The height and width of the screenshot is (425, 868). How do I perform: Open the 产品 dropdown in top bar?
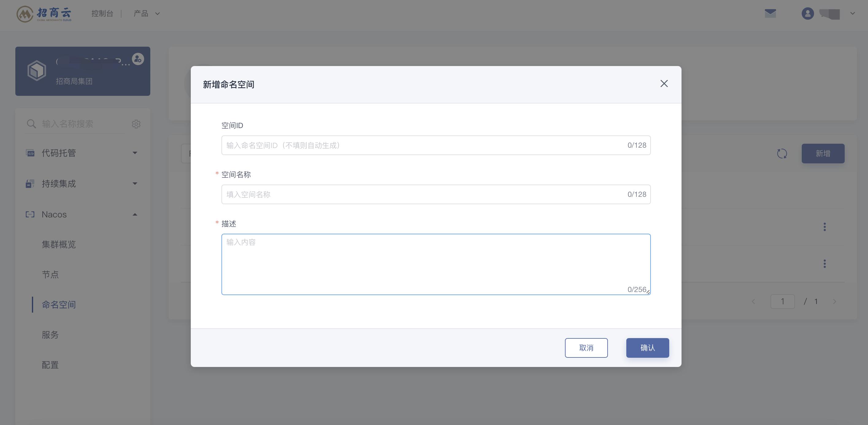(147, 14)
